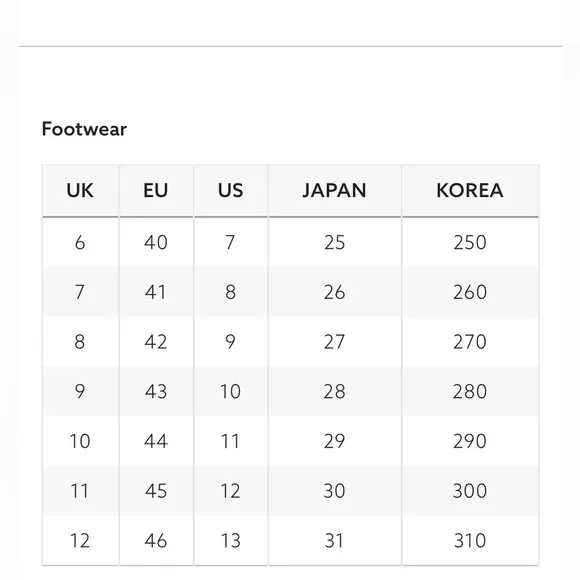Screen dimensions: 580x580
Task: Click the EU size 40 cell
Action: [156, 242]
